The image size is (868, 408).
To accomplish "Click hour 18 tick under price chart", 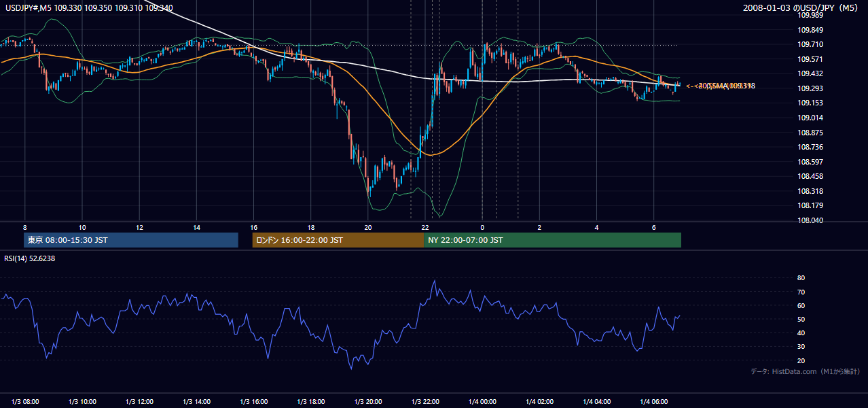I will coord(310,227).
